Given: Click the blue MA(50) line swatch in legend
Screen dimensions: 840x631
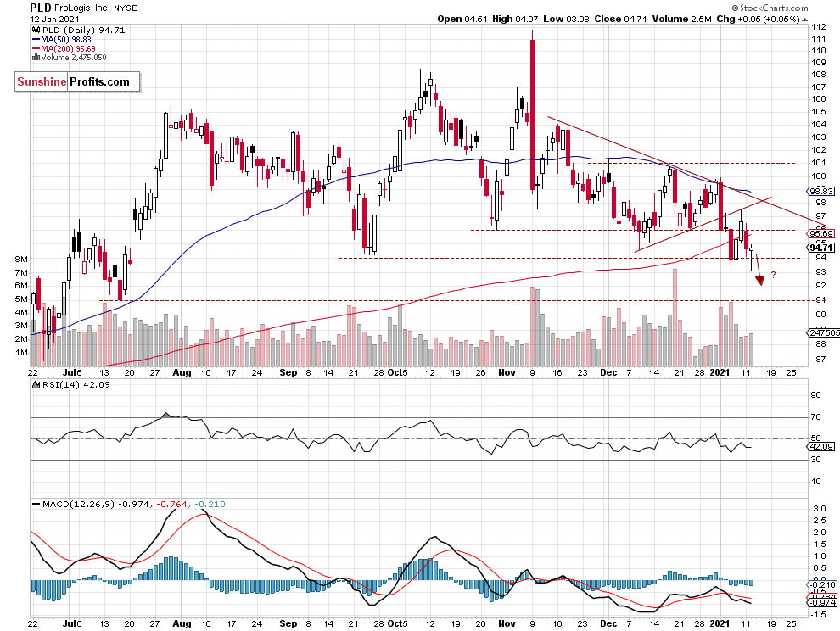Looking at the screenshot, I should tap(36, 40).
